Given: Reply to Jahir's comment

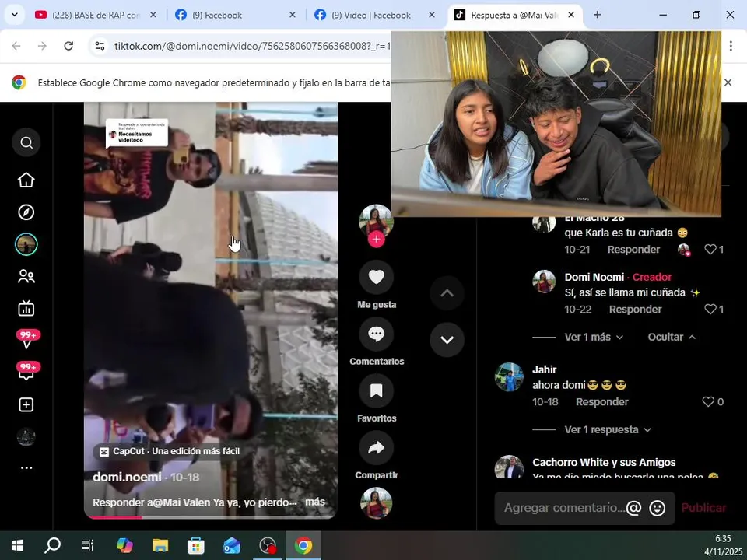Looking at the screenshot, I should [x=601, y=402].
